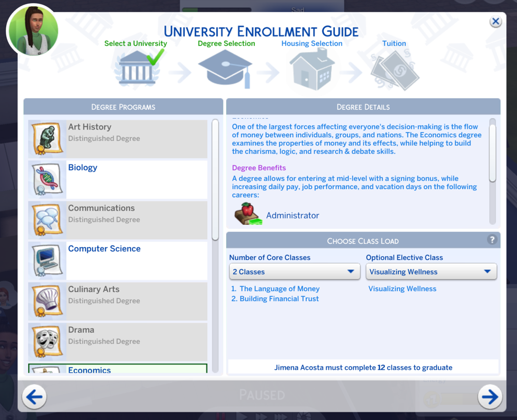Click the Select a University step label
Viewport: 517px width, 420px height.
(x=135, y=43)
